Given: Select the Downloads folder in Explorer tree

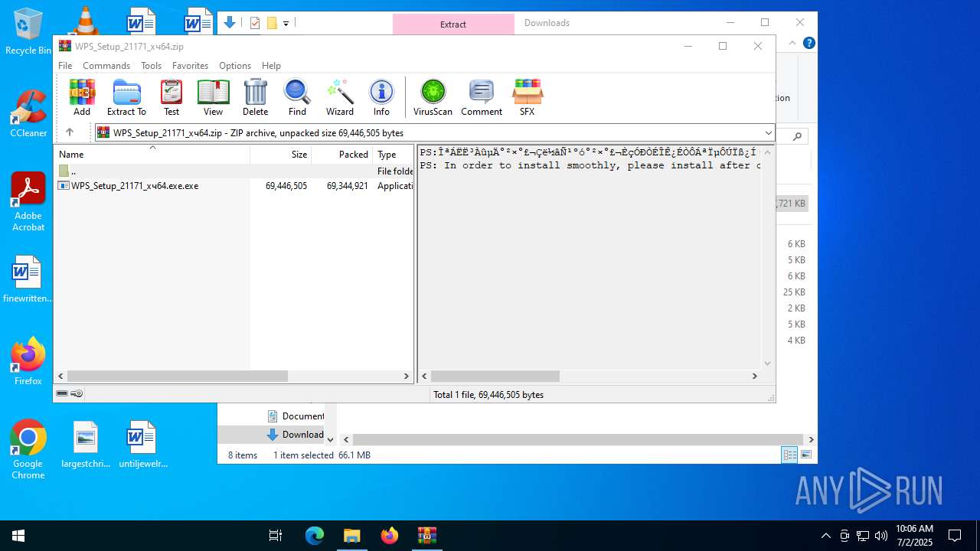Looking at the screenshot, I should [296, 434].
